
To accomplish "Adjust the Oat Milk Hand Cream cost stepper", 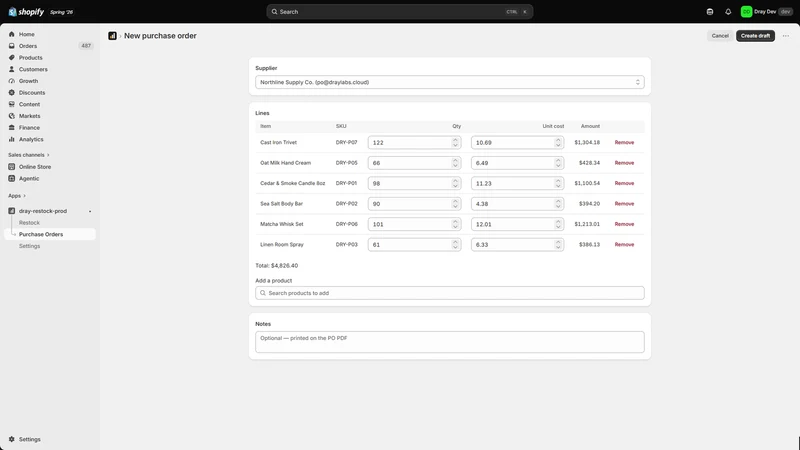I will tap(558, 163).
